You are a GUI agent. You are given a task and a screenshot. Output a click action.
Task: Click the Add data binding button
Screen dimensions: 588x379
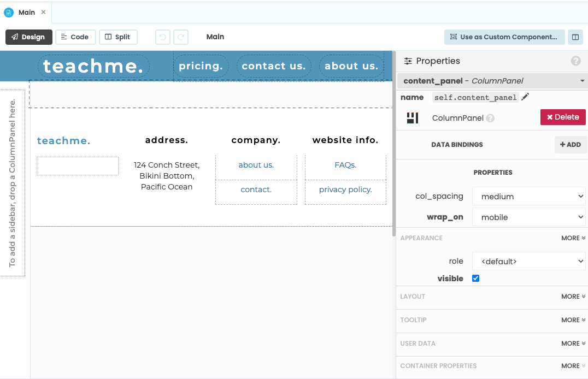(571, 145)
